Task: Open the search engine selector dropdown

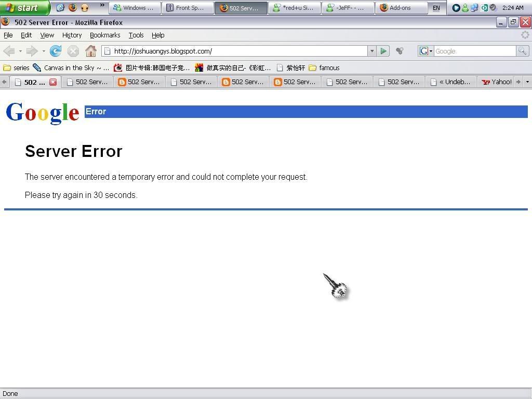Action: [x=426, y=51]
